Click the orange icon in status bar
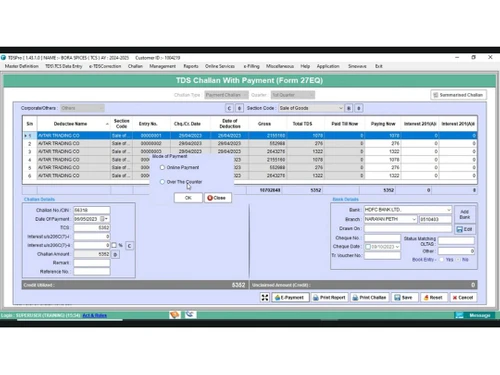Image resolution: width=500 pixels, height=375 pixels. click(175, 314)
